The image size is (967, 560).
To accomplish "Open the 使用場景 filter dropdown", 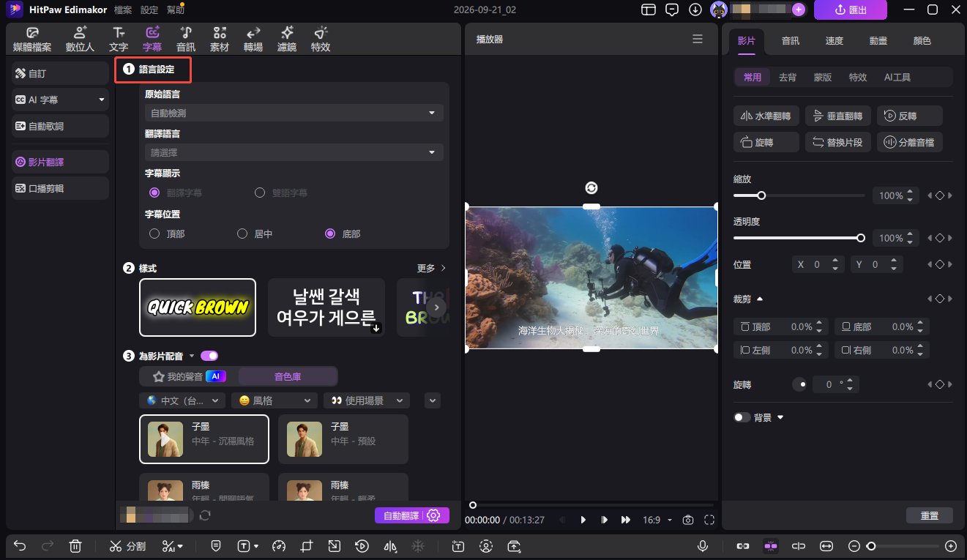I will click(x=367, y=400).
